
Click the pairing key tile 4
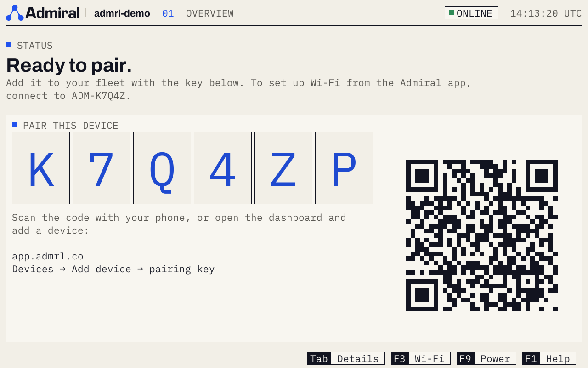point(223,168)
